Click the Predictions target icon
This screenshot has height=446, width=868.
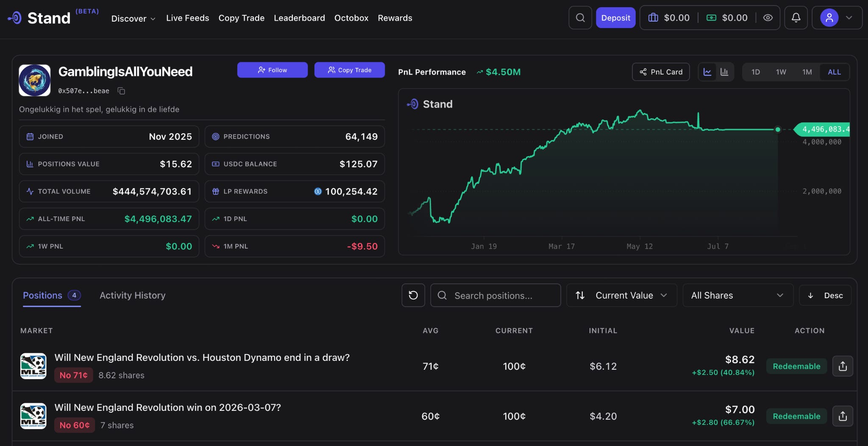[216, 136]
